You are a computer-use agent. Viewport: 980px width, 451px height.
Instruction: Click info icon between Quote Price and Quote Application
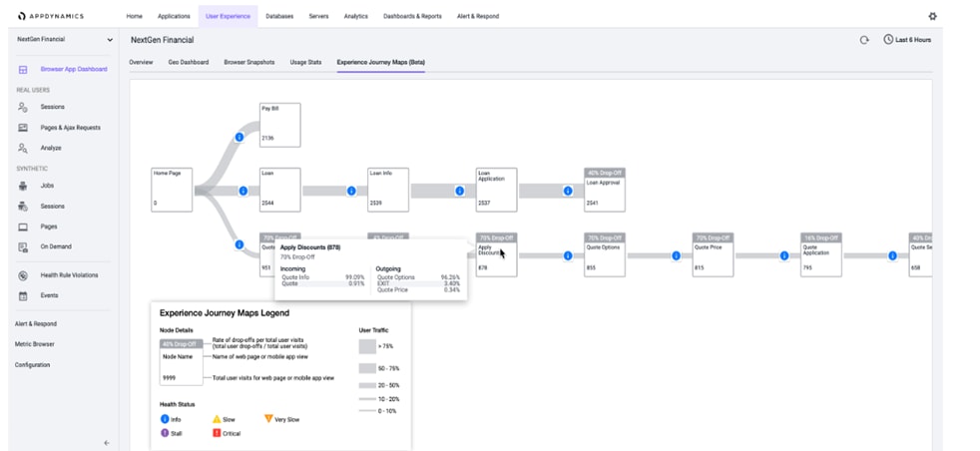[784, 255]
